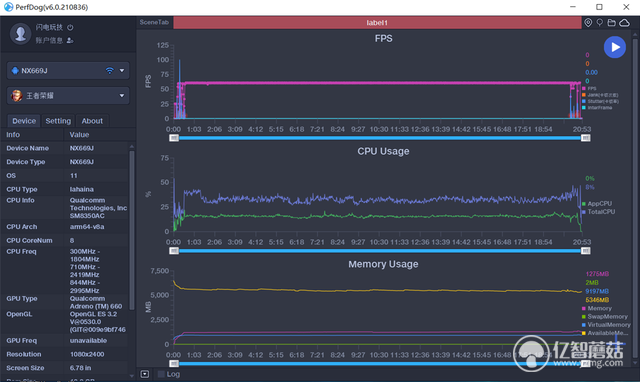Open the 王者荣耀 app selection dropdown

pos(68,96)
